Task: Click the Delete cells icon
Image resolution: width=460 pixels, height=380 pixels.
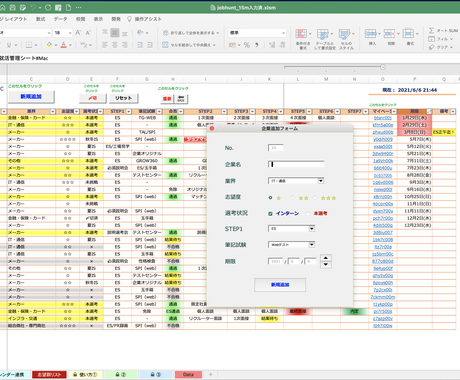Action: pos(389,33)
